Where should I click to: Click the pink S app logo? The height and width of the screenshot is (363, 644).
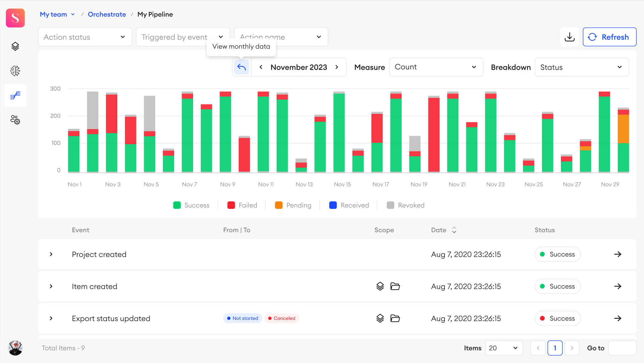click(x=15, y=18)
